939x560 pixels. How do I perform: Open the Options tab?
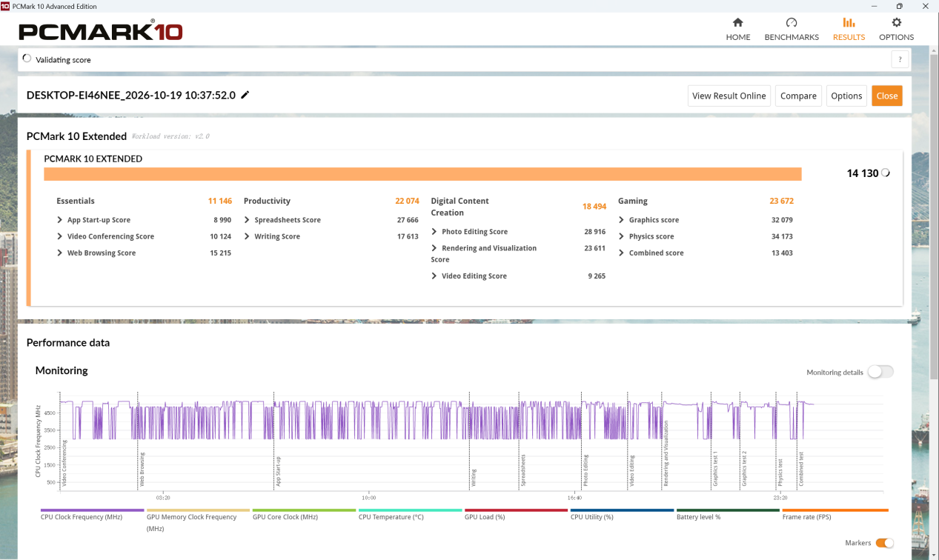896,29
